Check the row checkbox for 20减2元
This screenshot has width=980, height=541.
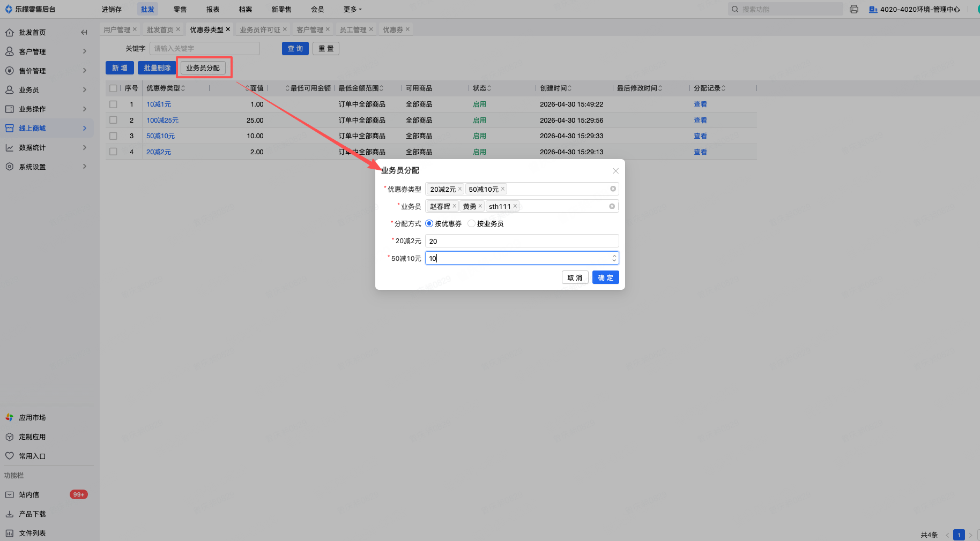(x=113, y=152)
